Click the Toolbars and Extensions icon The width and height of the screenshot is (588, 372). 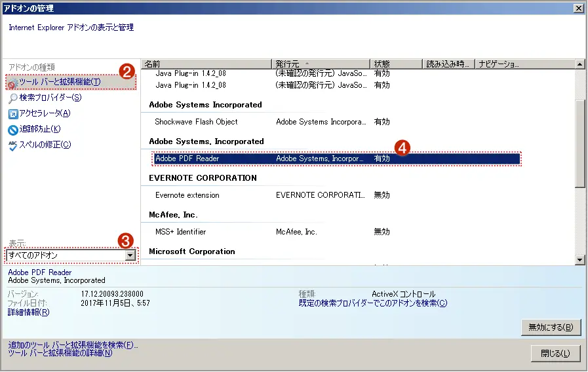(x=12, y=83)
